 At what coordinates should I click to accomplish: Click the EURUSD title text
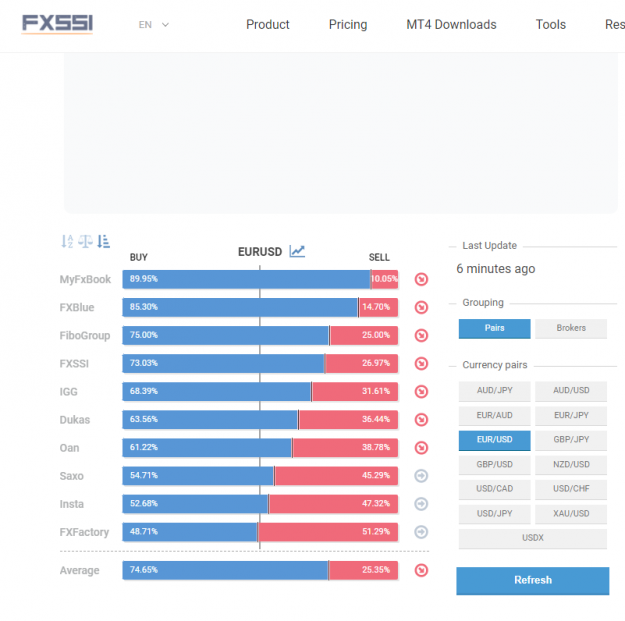pyautogui.click(x=260, y=252)
